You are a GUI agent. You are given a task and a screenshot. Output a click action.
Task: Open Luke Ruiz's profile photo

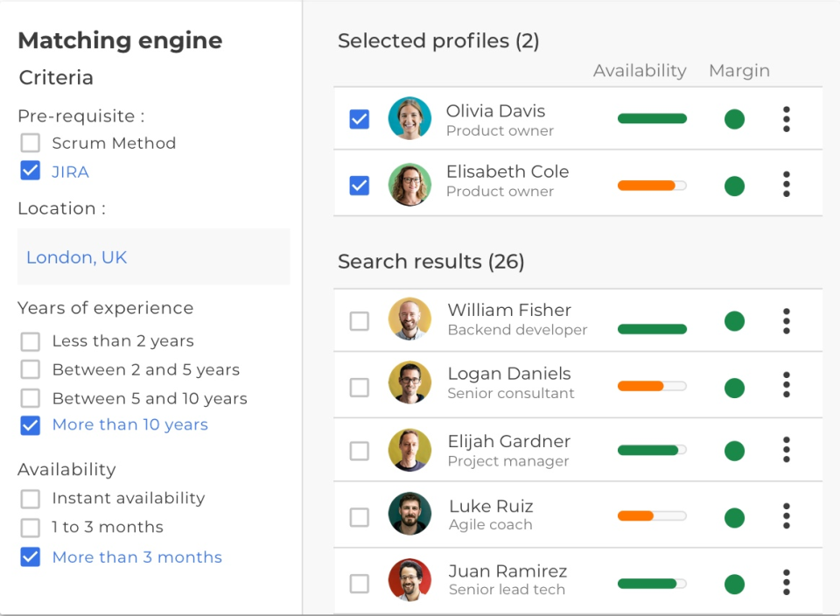[409, 514]
